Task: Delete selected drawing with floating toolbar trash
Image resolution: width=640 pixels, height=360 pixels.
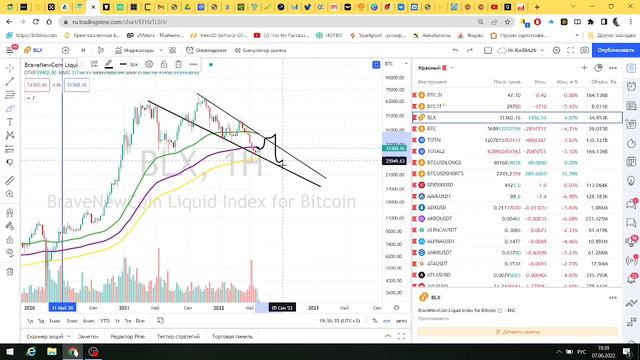Action: click(x=178, y=64)
